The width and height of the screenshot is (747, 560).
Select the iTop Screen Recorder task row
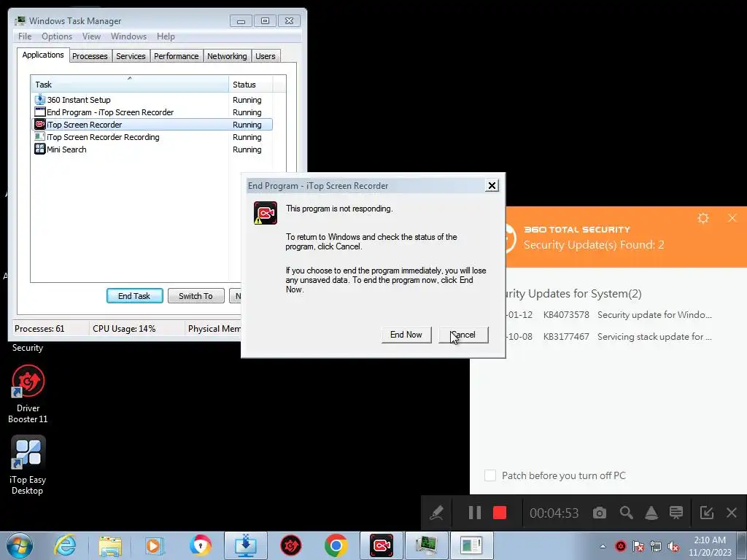[x=152, y=125]
